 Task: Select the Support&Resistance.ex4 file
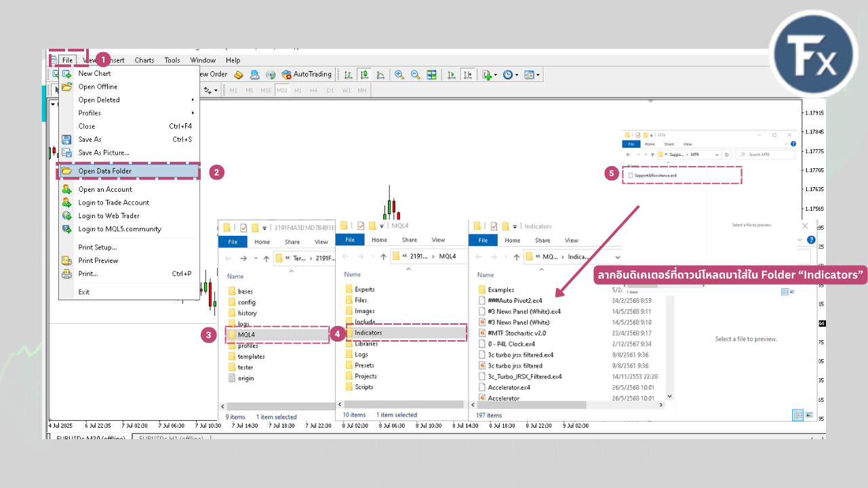click(655, 176)
